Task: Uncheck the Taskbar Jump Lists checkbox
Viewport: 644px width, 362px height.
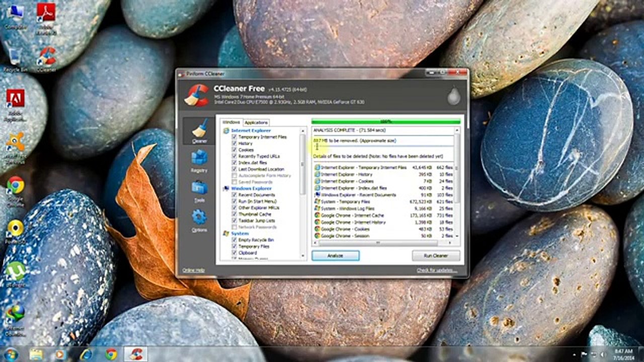Action: 234,221
